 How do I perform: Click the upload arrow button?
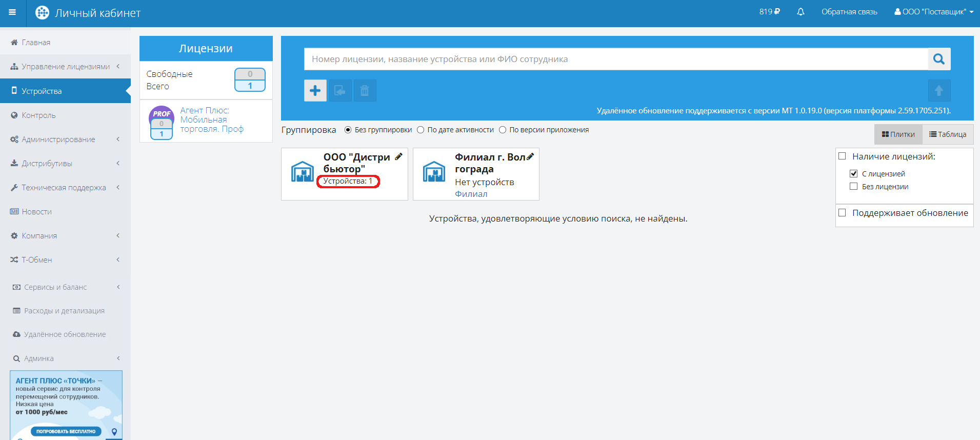(x=939, y=91)
